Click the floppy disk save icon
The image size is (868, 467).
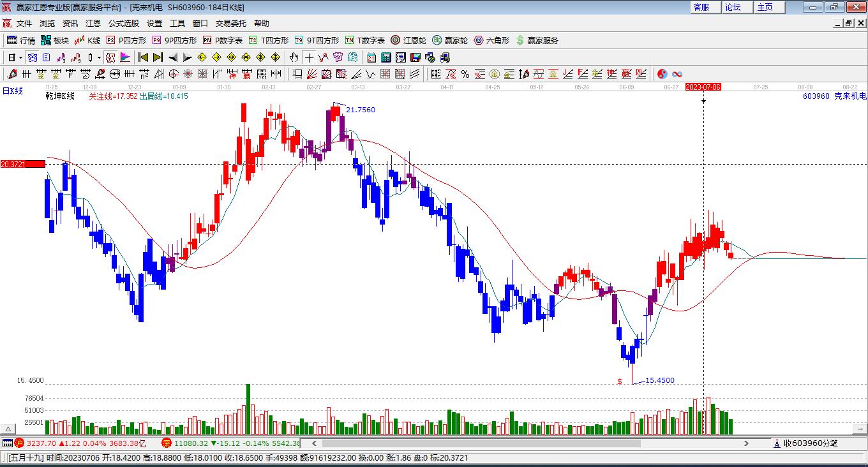415,57
